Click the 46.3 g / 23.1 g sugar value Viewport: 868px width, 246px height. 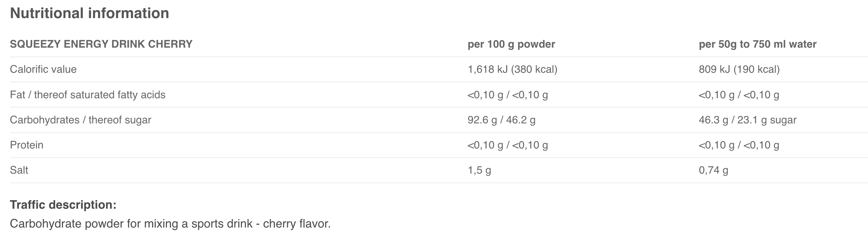pyautogui.click(x=747, y=120)
